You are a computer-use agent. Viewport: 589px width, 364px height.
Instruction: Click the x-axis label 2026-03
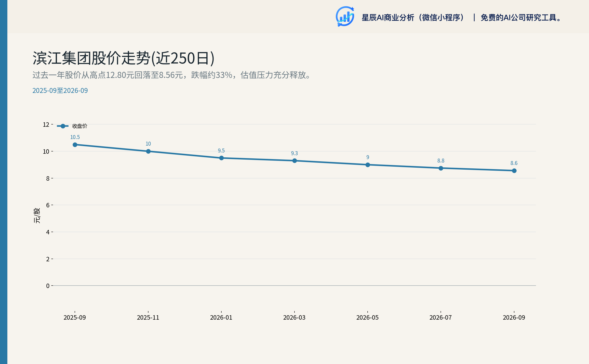click(x=294, y=317)
